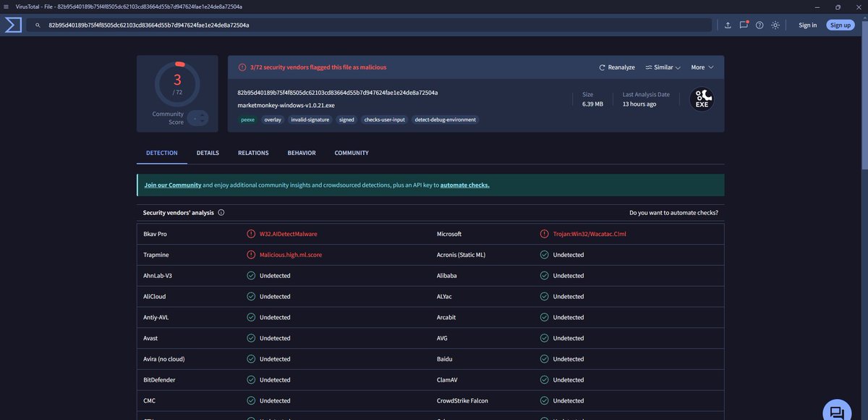Click the CrowdStrike Falcon vendor name
The image size is (868, 420).
[462, 400]
